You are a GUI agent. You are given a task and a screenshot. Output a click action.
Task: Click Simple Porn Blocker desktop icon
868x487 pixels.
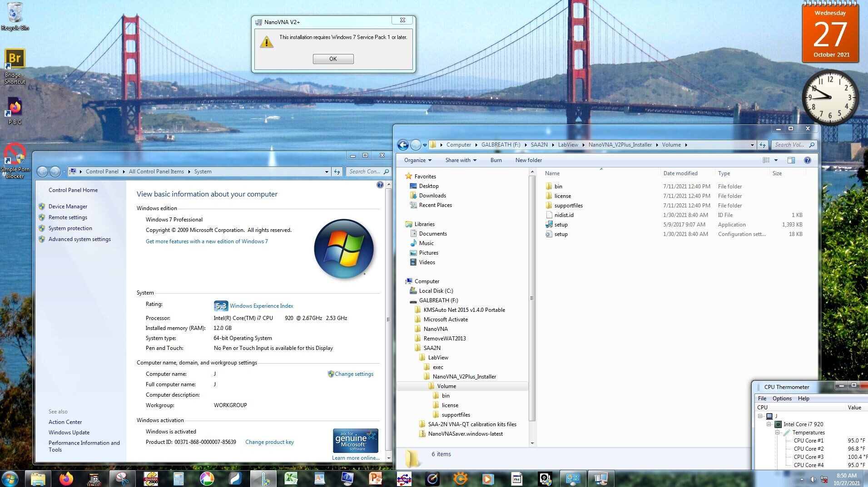tap(15, 161)
